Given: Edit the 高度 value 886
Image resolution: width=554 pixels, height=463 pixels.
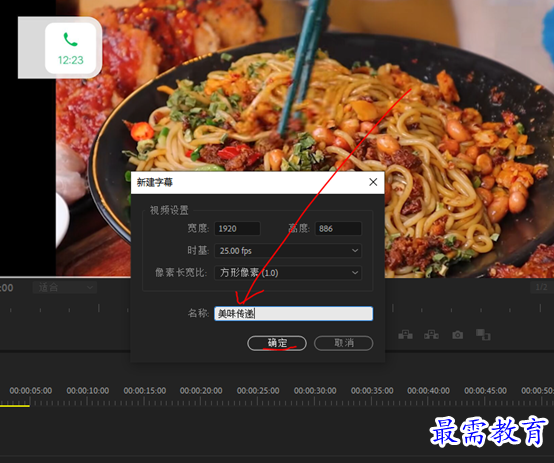Looking at the screenshot, I should (x=338, y=229).
